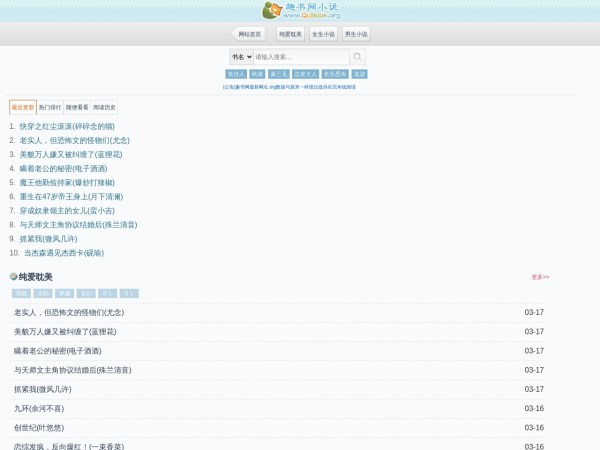600x450 pixels.
Task: Click the search input field
Action: [301, 57]
